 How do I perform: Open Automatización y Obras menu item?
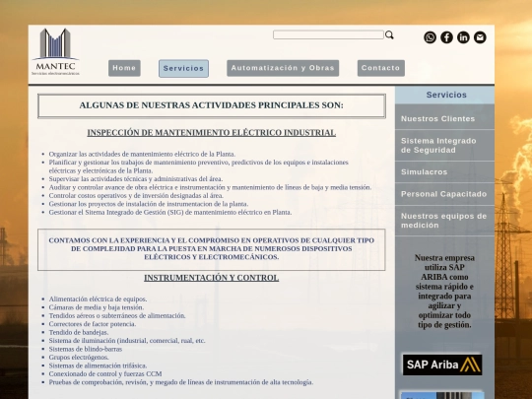click(x=283, y=68)
